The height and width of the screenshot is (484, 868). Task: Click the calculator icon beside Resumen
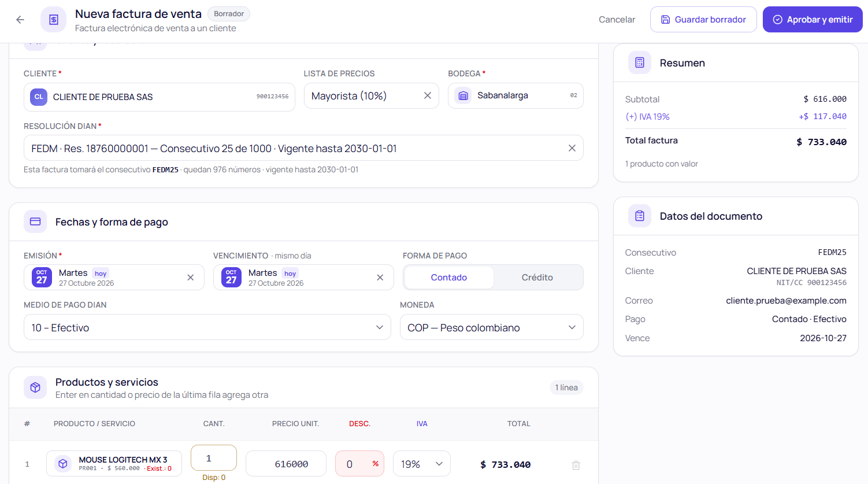pyautogui.click(x=640, y=62)
